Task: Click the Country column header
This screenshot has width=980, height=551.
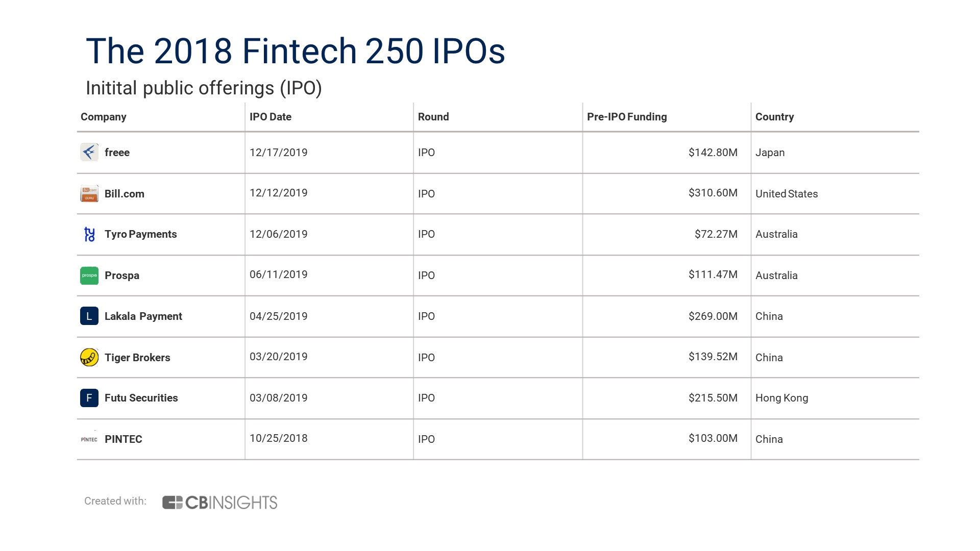Action: 774,117
